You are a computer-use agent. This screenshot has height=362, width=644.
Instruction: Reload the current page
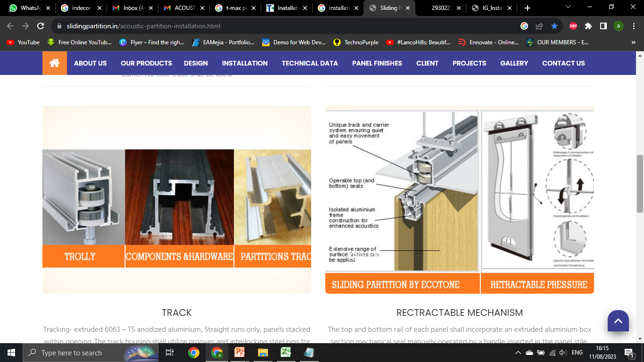41,26
